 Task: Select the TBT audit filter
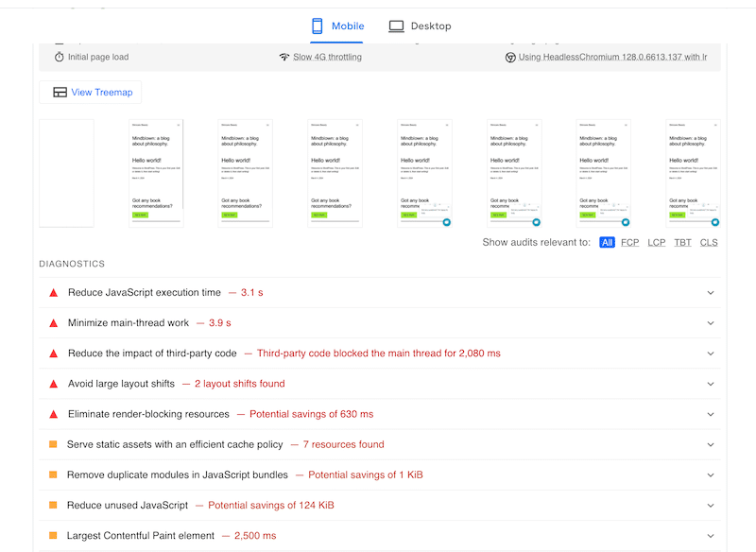682,243
